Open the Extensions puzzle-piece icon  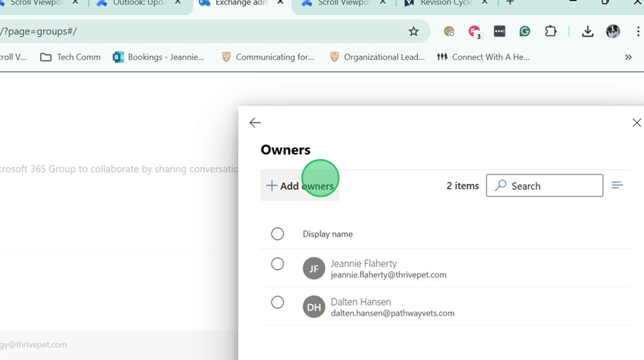point(550,31)
